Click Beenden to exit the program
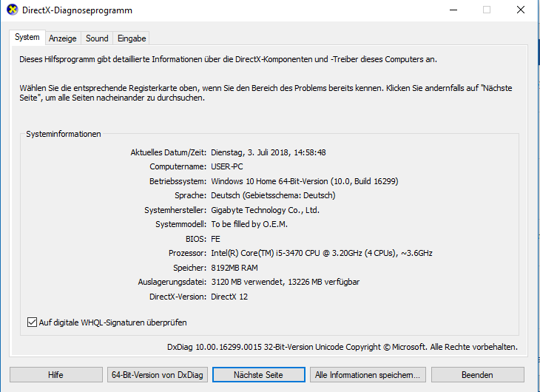This screenshot has height=392, width=540. tap(478, 375)
